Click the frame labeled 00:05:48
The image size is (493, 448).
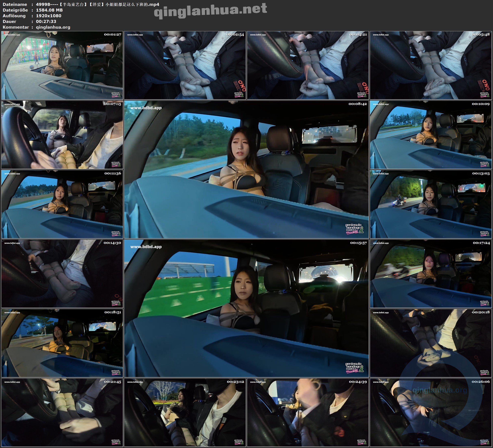[x=431, y=65]
